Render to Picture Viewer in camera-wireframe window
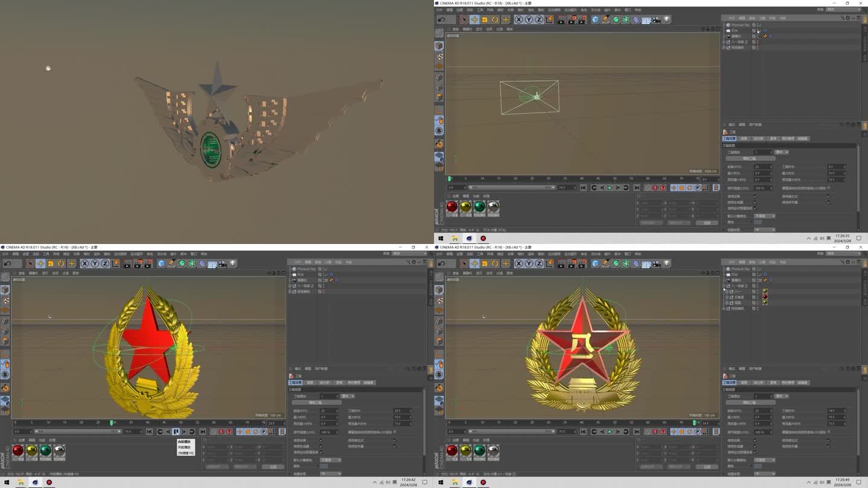The height and width of the screenshot is (488, 868). (571, 20)
